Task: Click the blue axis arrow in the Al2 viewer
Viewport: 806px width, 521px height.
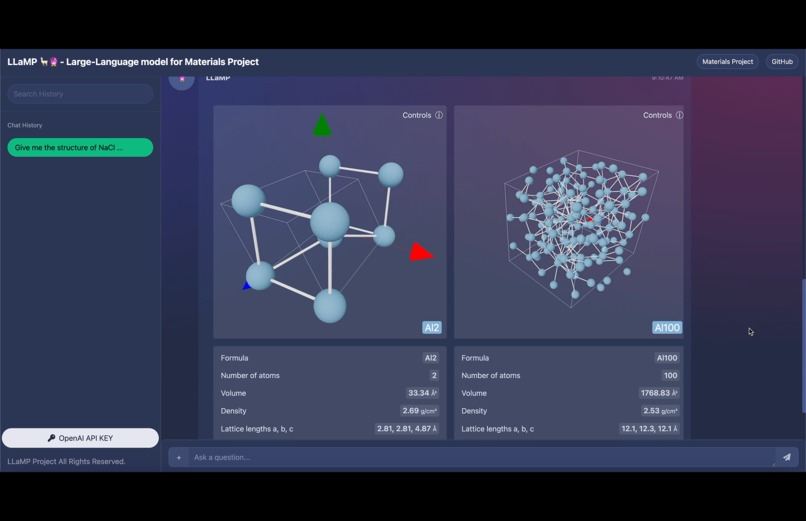Action: 246,286
